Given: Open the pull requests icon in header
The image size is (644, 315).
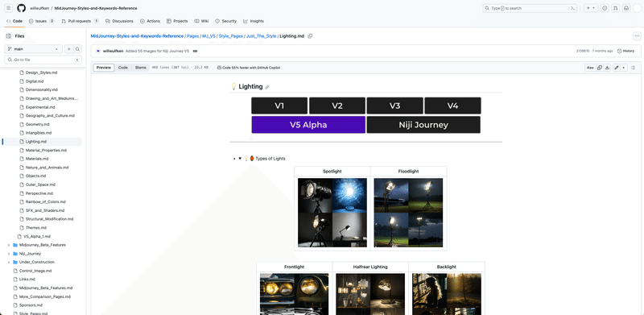Looking at the screenshot, I should [615, 8].
